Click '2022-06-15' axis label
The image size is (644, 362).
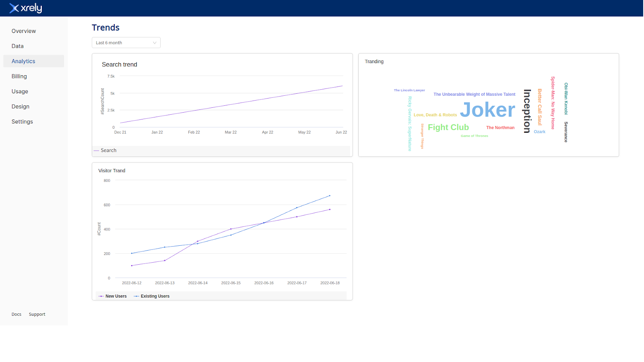231,283
